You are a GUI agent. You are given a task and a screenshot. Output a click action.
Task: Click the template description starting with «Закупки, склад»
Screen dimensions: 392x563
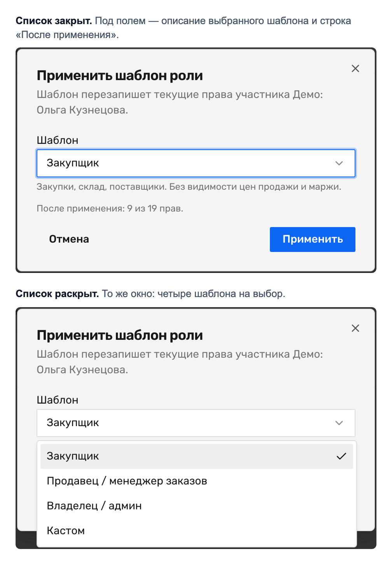click(x=189, y=187)
